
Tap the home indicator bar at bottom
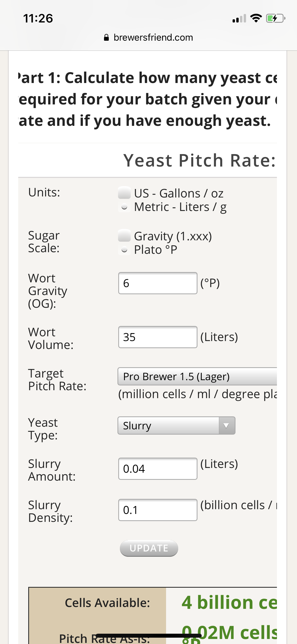148,636
